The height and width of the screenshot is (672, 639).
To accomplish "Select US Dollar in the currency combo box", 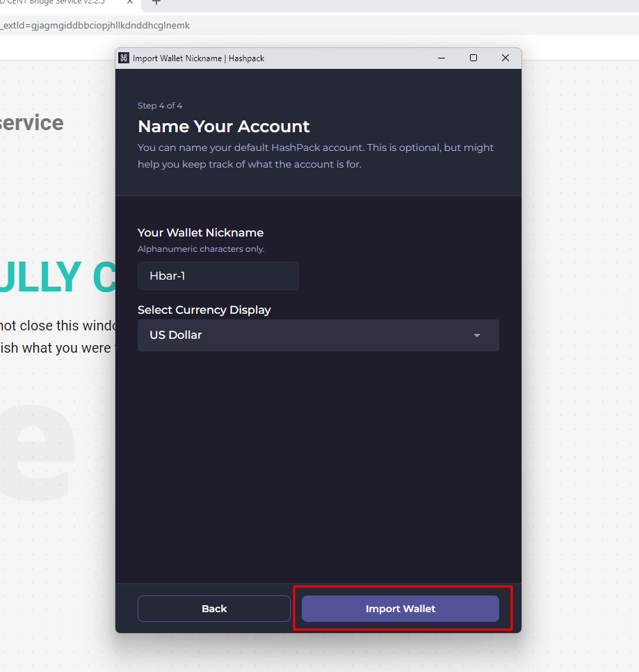I will (318, 335).
